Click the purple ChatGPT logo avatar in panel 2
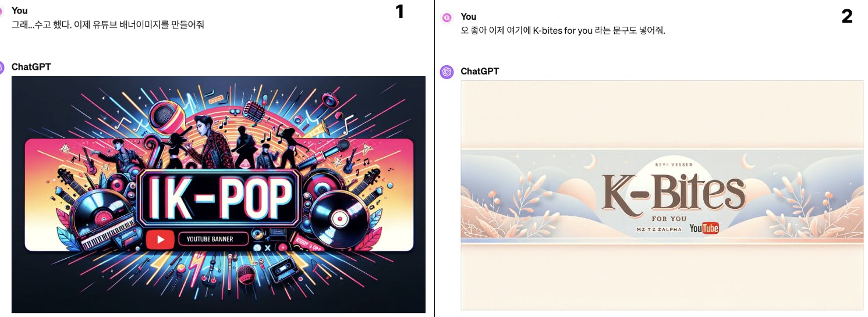Viewport: 868px width, 317px height. click(447, 72)
